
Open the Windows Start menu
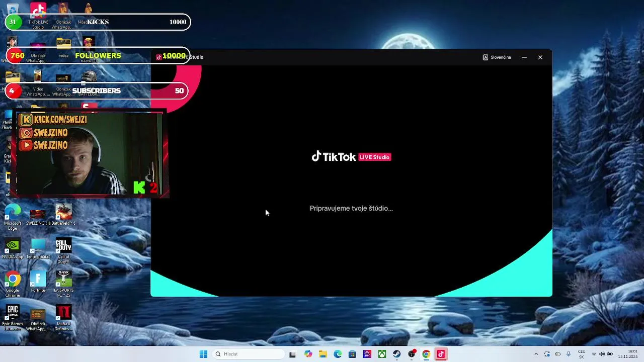tap(203, 354)
